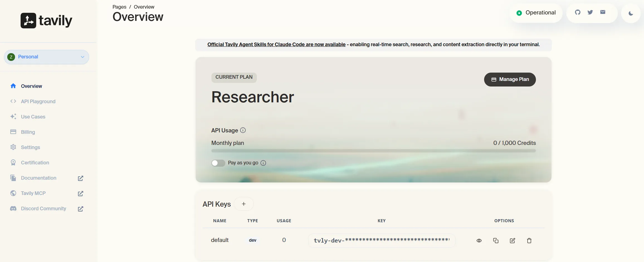Enable the Pay as you go toggle
Screen dimensions: 644x262
click(x=218, y=163)
